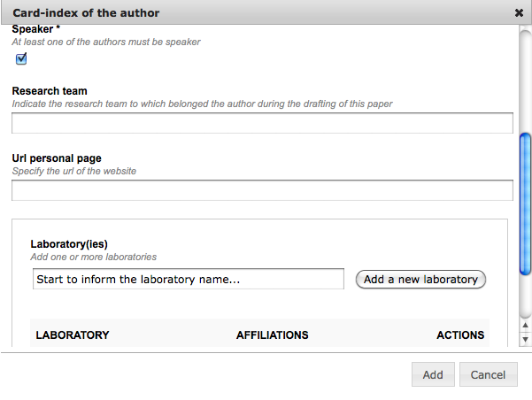The width and height of the screenshot is (532, 400).
Task: Click the Add a new laboratory button
Action: [x=420, y=280]
